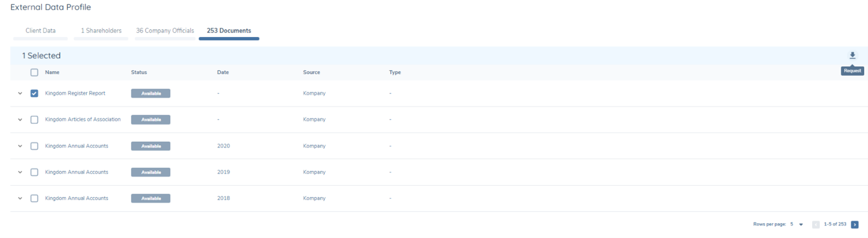Click Available status badge for 2019 accounts

150,172
